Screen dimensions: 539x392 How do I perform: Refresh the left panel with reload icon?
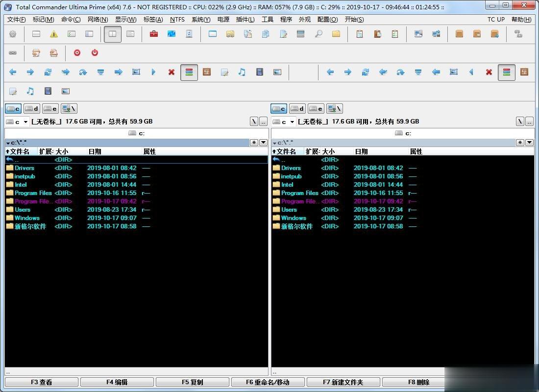point(48,72)
